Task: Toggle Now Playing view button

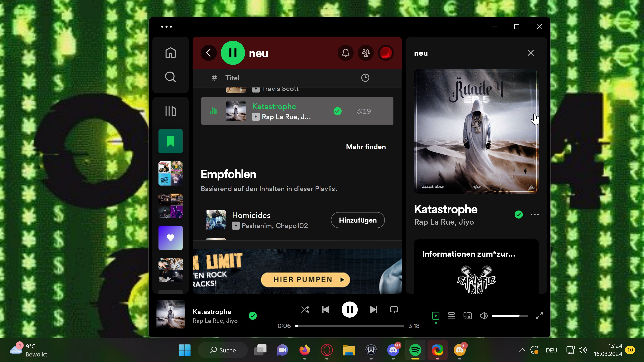Action: 436,316
